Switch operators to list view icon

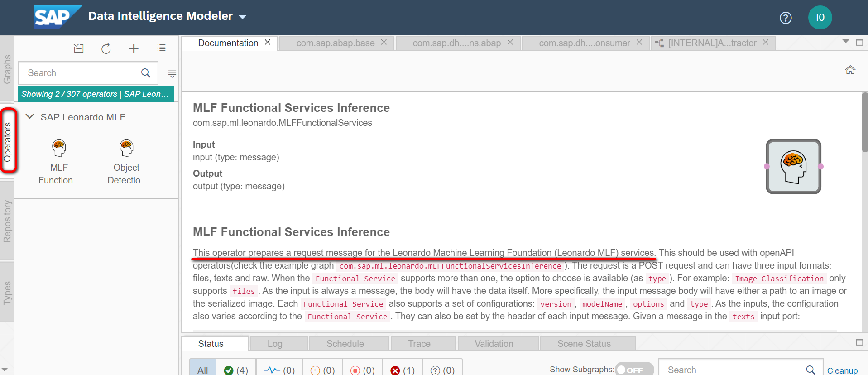[x=161, y=48]
